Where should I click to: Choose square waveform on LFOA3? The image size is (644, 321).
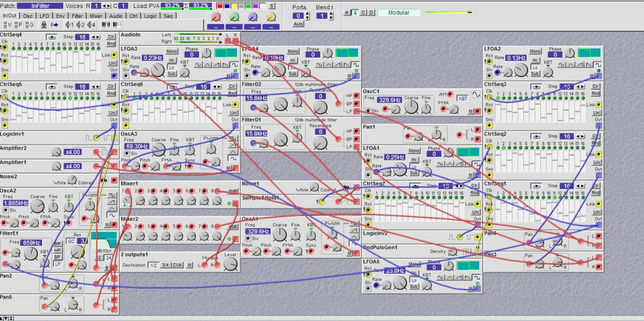click(235, 64)
